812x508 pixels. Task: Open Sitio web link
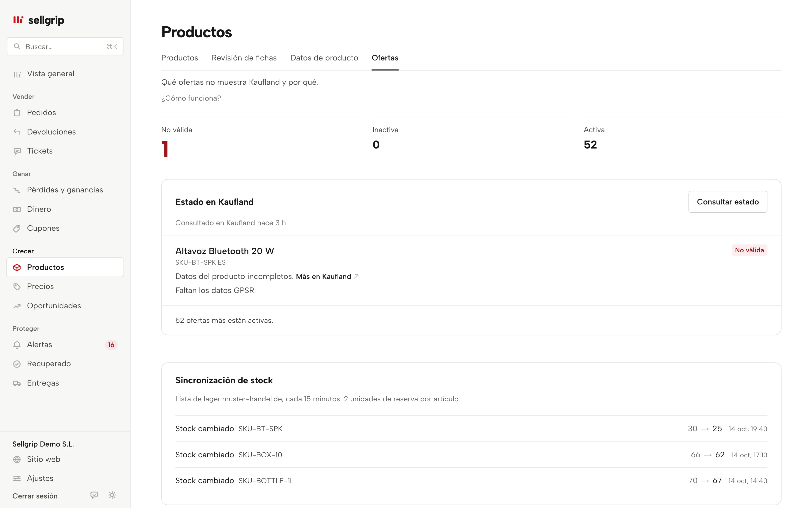point(65,459)
